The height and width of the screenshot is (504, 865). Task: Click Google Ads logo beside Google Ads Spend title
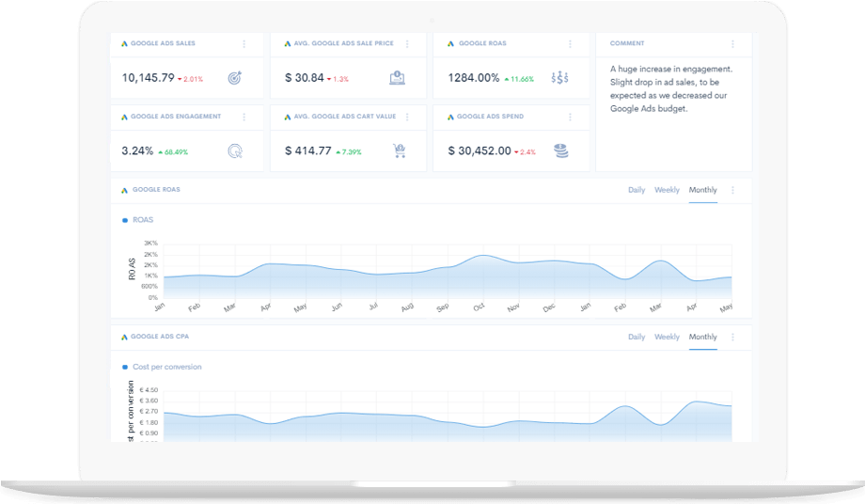[x=450, y=117]
